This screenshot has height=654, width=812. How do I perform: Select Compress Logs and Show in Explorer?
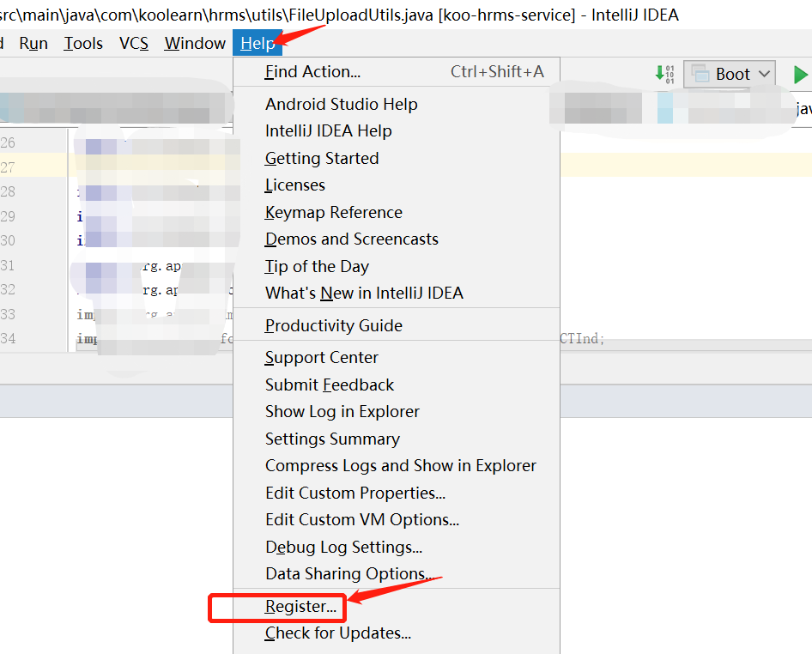pyautogui.click(x=397, y=465)
